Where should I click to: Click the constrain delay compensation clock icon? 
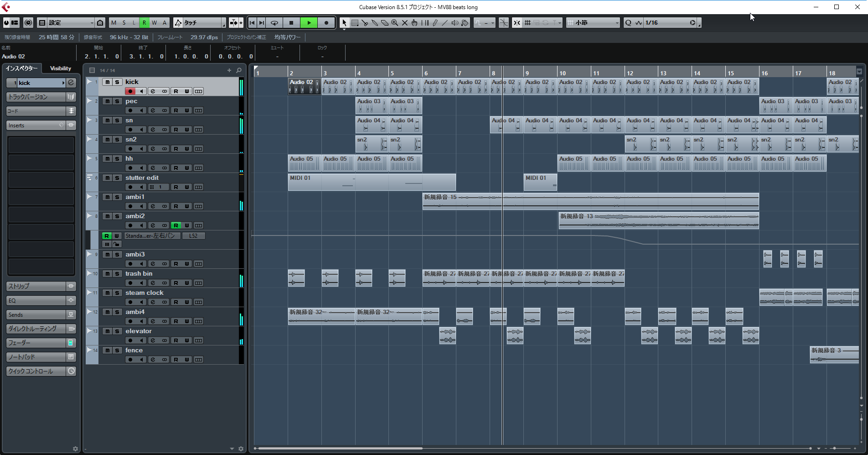[x=28, y=23]
